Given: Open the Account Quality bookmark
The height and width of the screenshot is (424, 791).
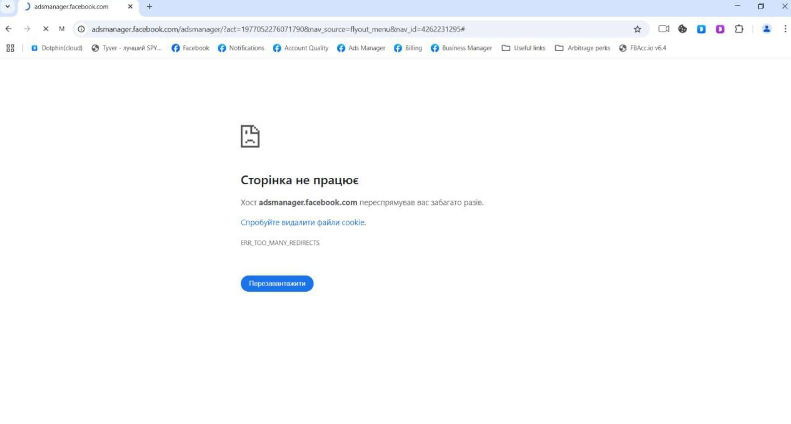Looking at the screenshot, I should click(301, 48).
